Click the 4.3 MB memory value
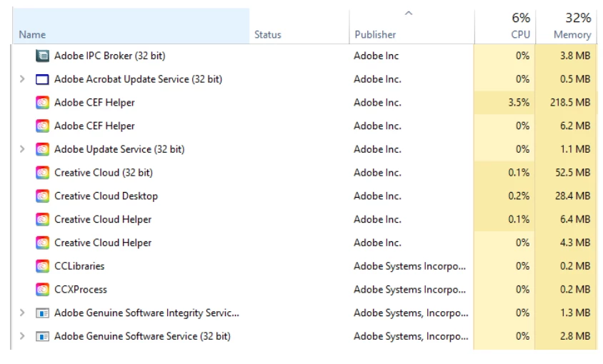The height and width of the screenshot is (364, 603). pyautogui.click(x=575, y=243)
